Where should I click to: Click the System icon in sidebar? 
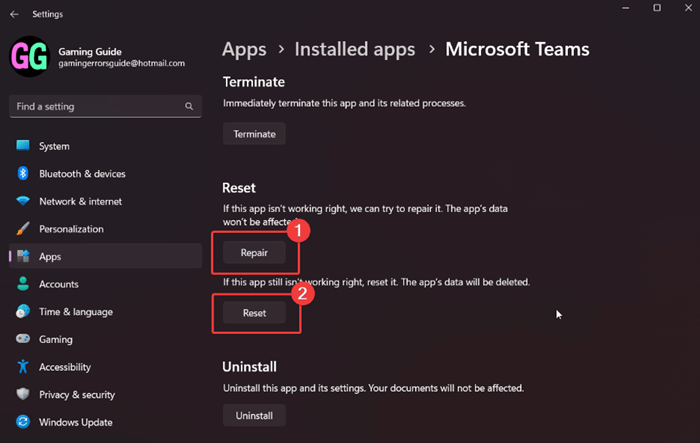(23, 146)
